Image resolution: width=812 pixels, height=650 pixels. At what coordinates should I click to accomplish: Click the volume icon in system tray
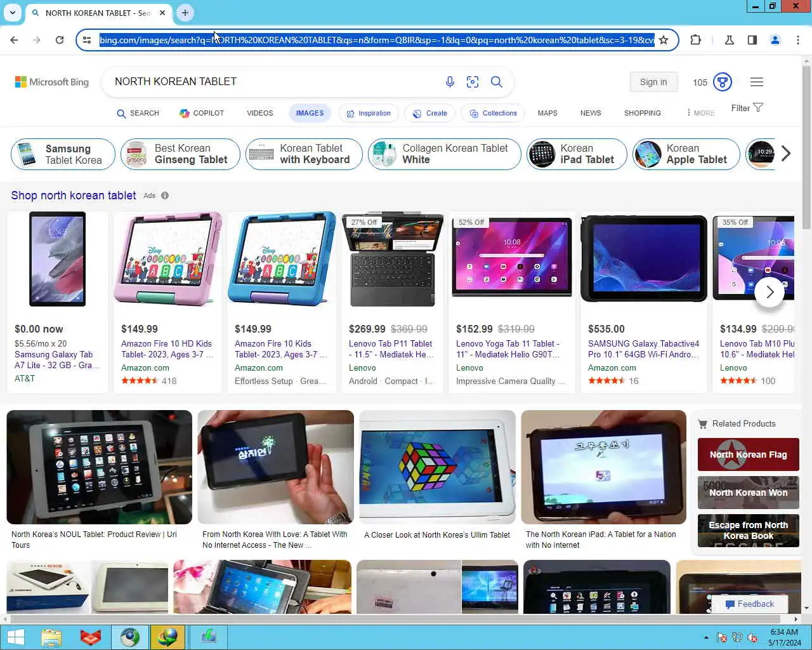pyautogui.click(x=752, y=637)
